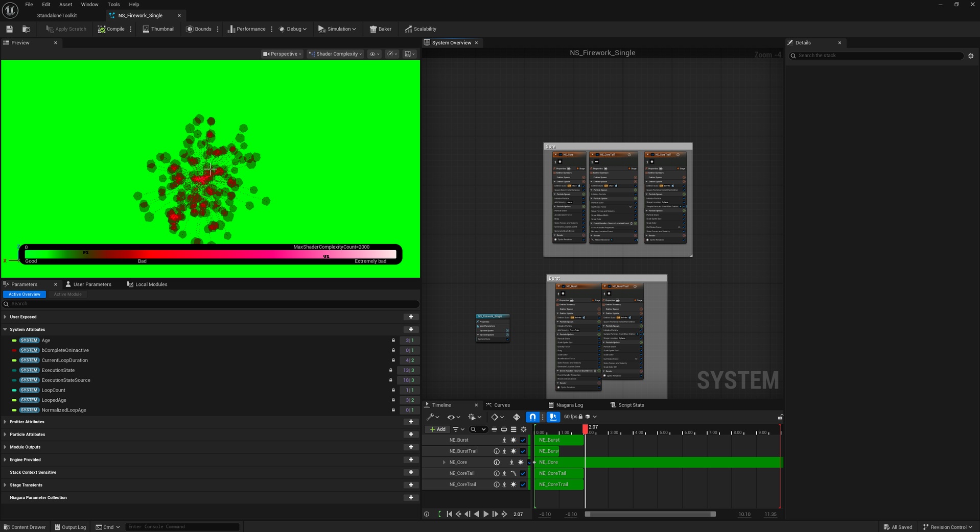Open the Debug dropdown
Screen dimensions: 980x532
[293, 29]
